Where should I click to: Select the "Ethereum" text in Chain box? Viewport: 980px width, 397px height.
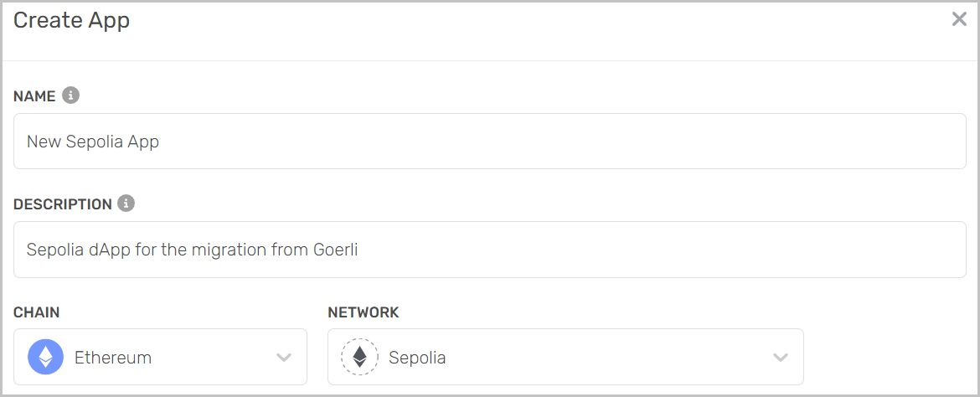(x=113, y=358)
